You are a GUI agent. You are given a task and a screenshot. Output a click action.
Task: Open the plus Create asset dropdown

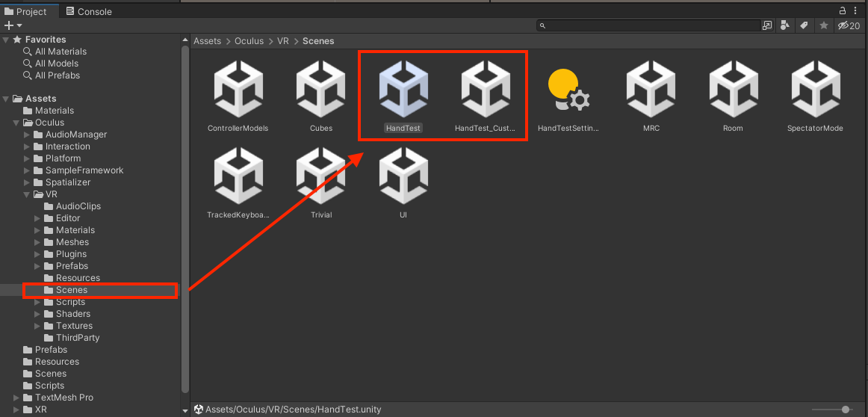(13, 25)
